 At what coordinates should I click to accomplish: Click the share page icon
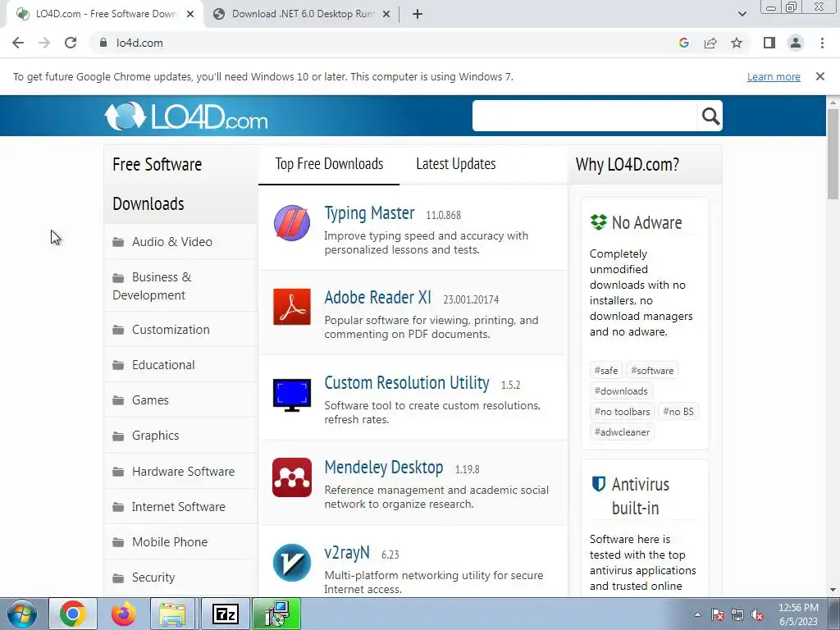pos(710,43)
